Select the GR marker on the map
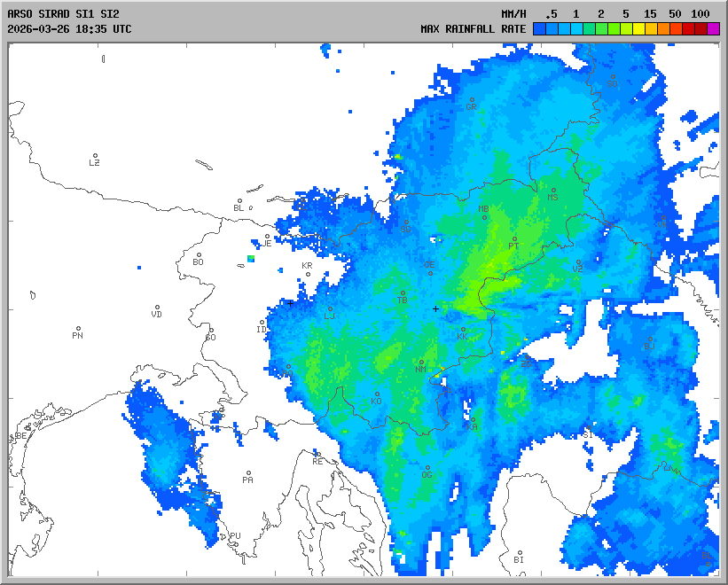728x585 pixels. pos(472,100)
